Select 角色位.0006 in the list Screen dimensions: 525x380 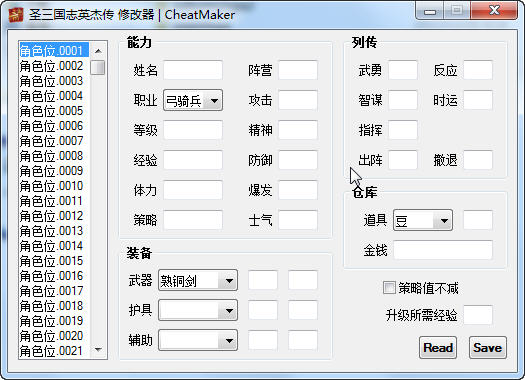click(54, 126)
